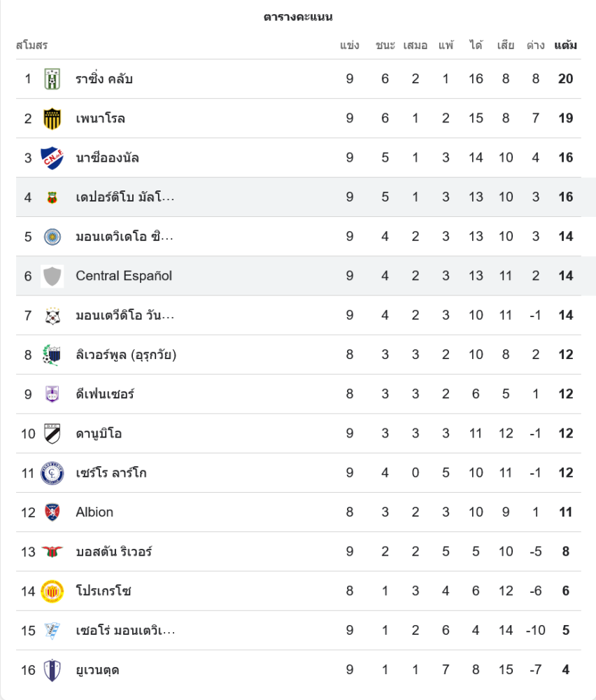This screenshot has width=596, height=700.
Task: Open the ดีเฟนเซอร์ team link
Action: (105, 394)
